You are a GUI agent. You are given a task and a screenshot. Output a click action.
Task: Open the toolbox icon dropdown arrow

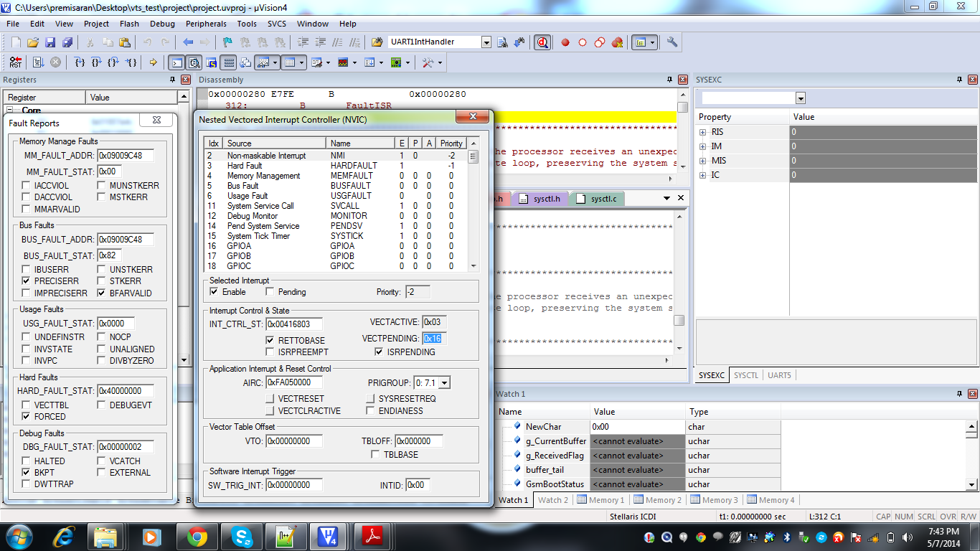[x=440, y=62]
